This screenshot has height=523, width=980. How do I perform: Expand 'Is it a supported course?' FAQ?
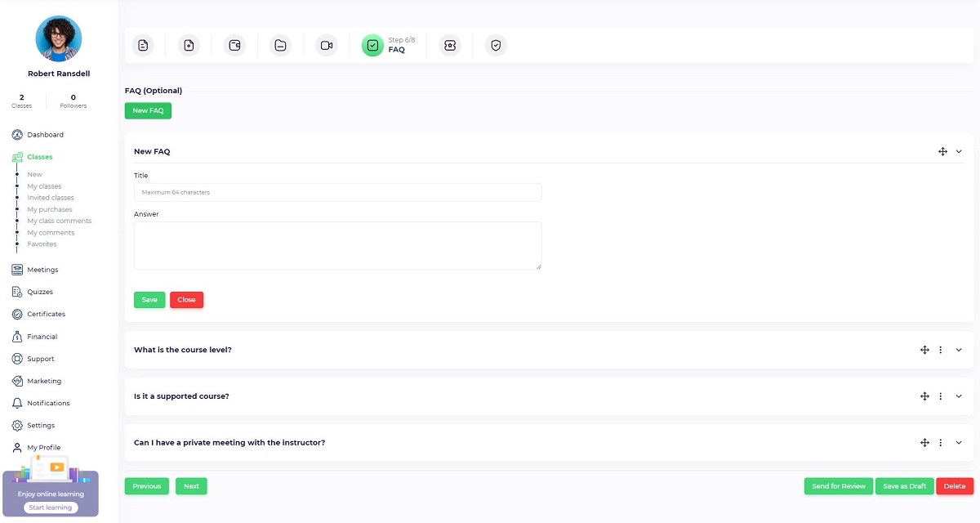(x=959, y=396)
